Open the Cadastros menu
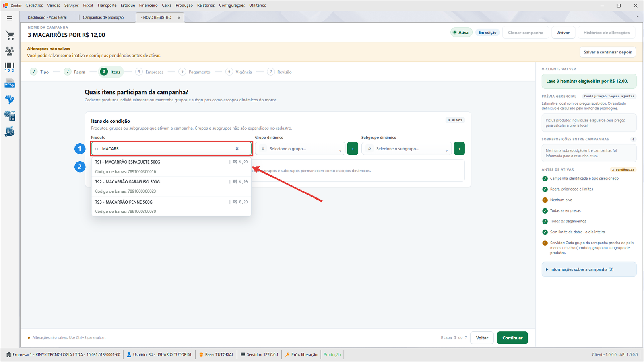This screenshot has width=644, height=362. click(x=34, y=6)
